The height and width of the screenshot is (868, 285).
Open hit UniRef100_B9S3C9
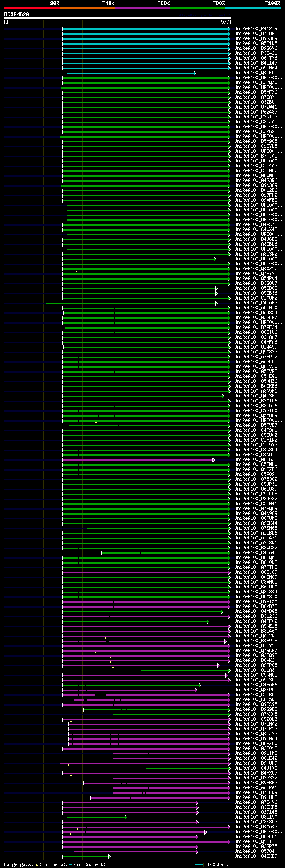tap(256, 38)
